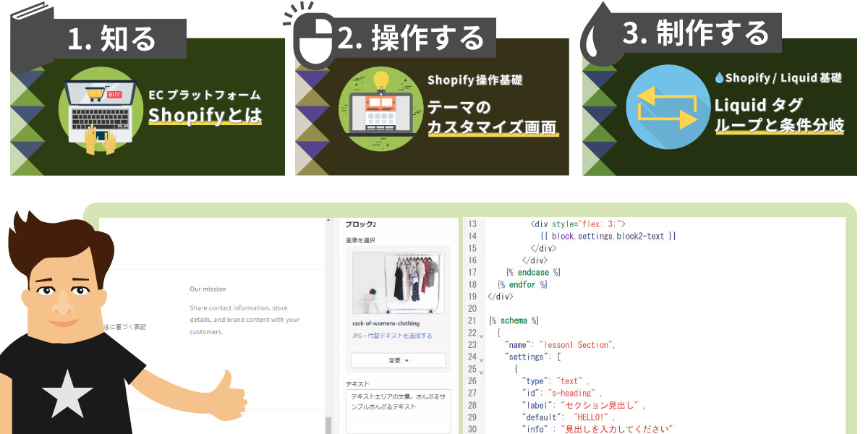Click the Shopify操作基礎 caption text
The height and width of the screenshot is (434, 868).
click(x=475, y=80)
